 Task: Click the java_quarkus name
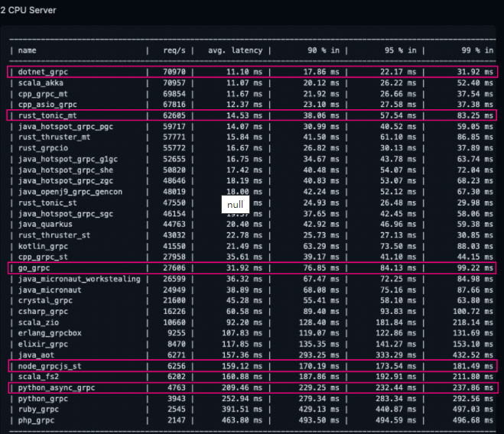click(45, 224)
